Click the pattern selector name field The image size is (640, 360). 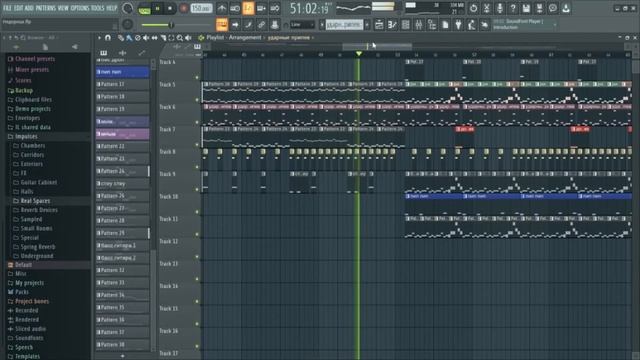click(344, 25)
